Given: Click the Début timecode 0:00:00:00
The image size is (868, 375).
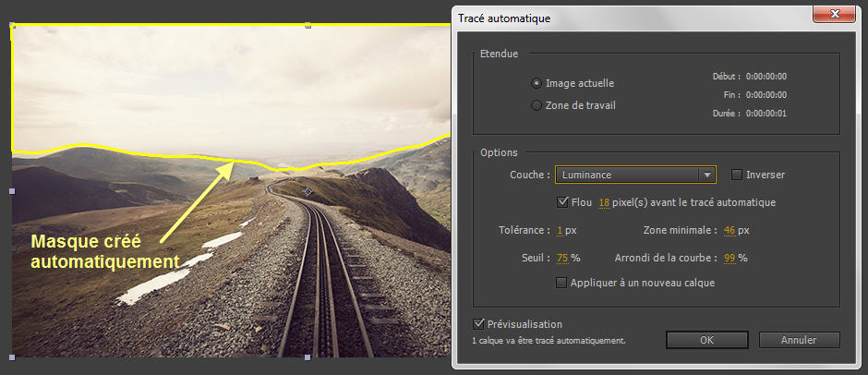Looking at the screenshot, I should click(x=766, y=77).
